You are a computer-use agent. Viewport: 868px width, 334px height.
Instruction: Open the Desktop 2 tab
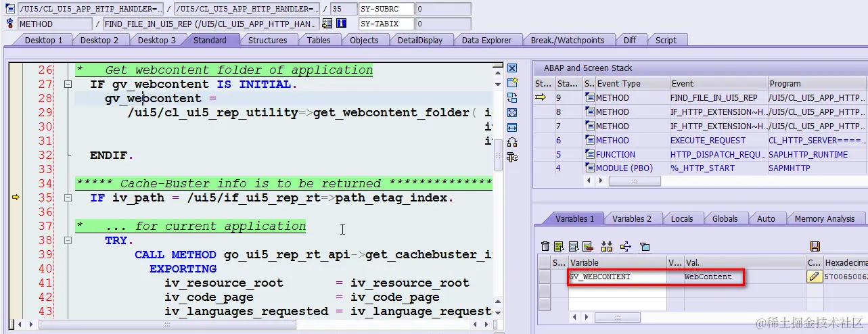(x=99, y=40)
